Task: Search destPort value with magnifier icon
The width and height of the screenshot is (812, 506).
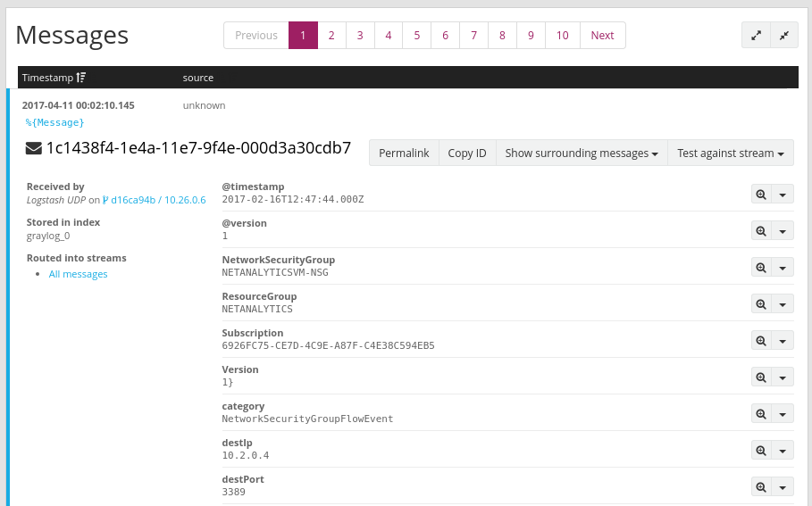Action: 761,487
